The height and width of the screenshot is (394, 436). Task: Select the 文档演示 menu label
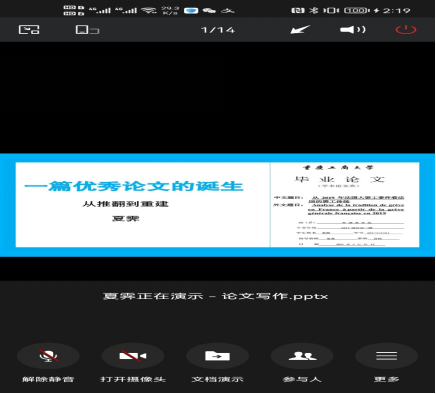[217, 379]
